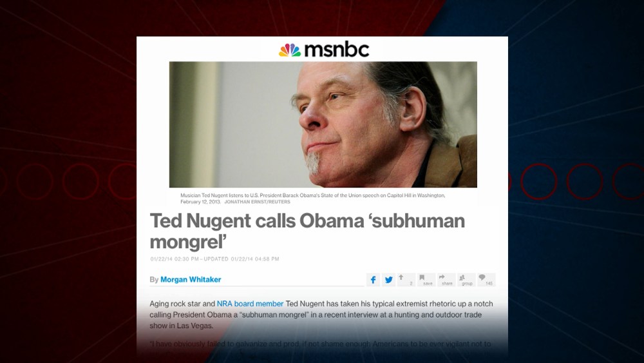This screenshot has width=644, height=363.
Task: Share the article on Facebook
Action: pos(373,280)
